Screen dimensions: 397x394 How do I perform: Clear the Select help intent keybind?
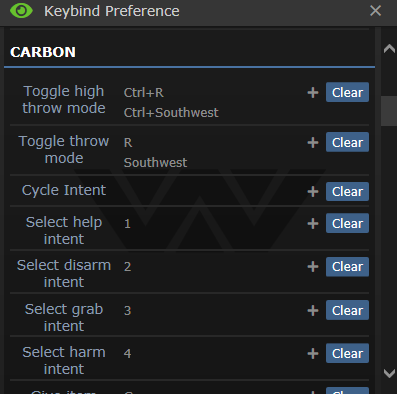(347, 223)
